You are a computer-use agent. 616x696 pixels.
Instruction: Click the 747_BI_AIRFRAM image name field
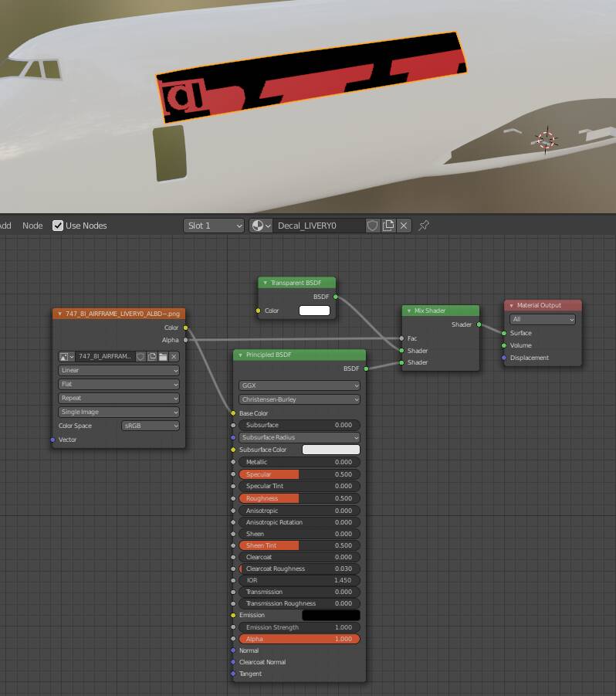105,356
